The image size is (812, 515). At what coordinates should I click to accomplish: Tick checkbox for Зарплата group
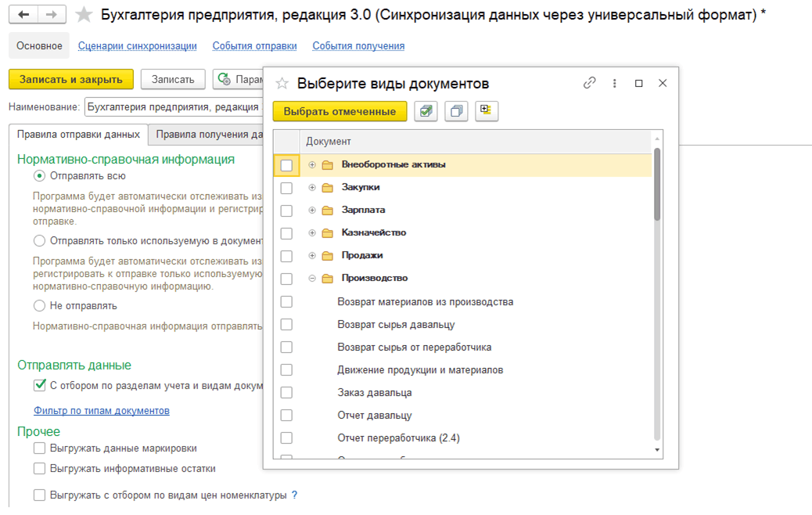click(x=286, y=211)
